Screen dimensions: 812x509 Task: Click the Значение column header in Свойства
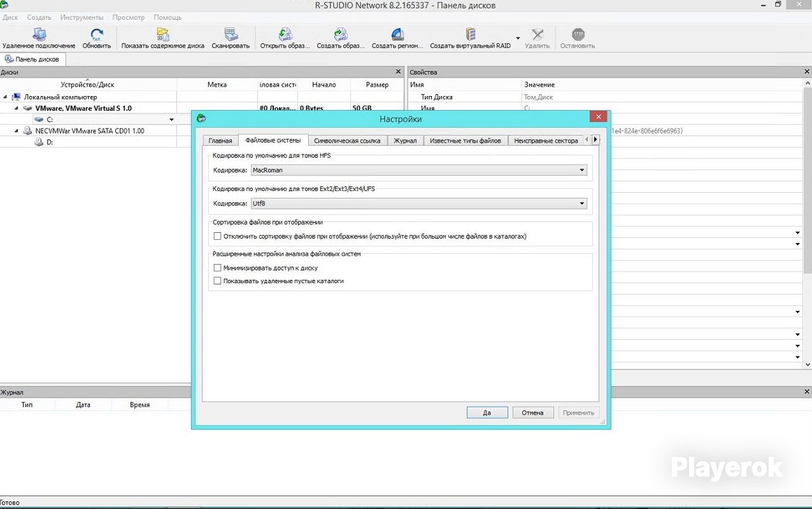539,85
